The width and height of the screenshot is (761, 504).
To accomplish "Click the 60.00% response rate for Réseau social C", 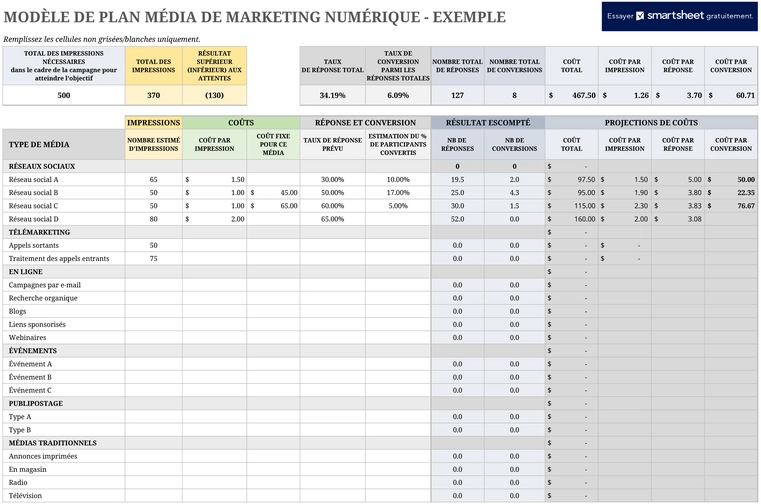I will (x=332, y=205).
